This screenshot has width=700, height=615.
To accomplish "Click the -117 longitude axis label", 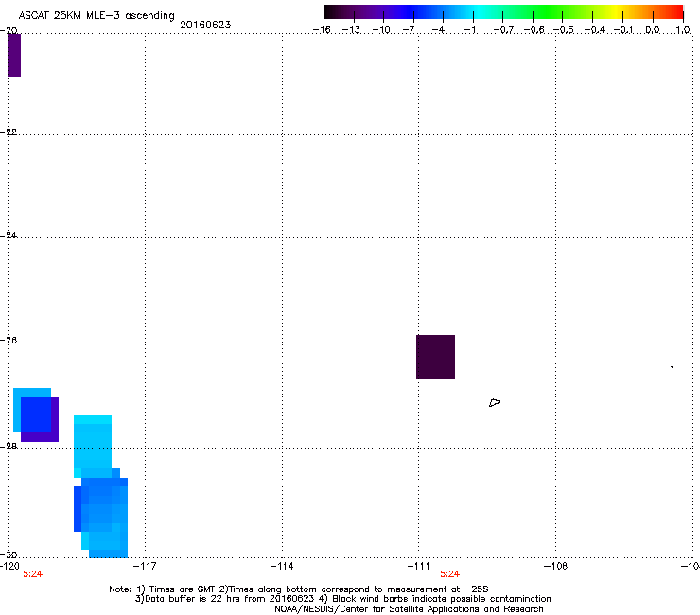I will pos(145,566).
